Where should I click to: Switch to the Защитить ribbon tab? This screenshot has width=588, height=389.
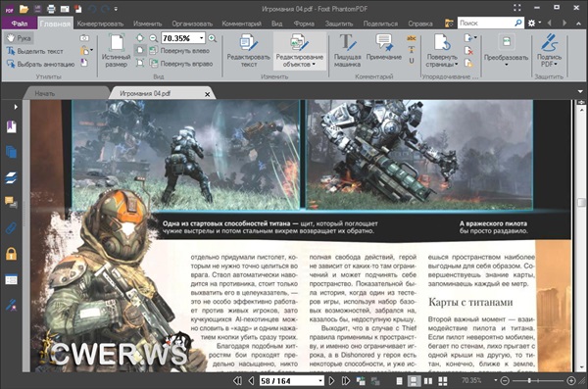pyautogui.click(x=339, y=24)
